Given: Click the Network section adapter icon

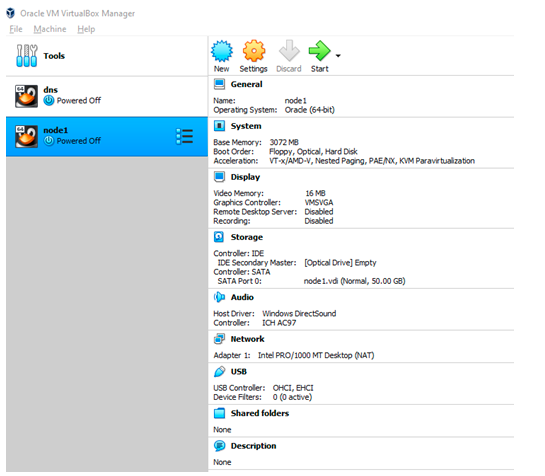Looking at the screenshot, I should coord(219,339).
